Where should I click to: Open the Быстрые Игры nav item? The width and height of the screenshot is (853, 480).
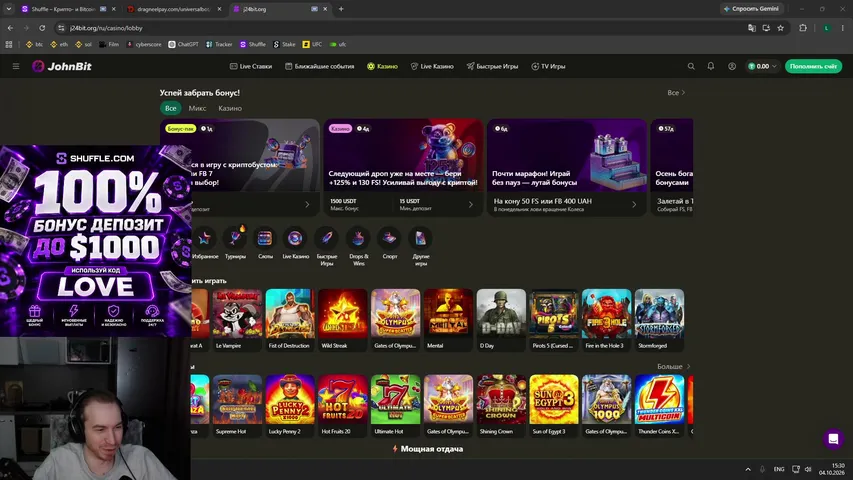[x=492, y=66]
